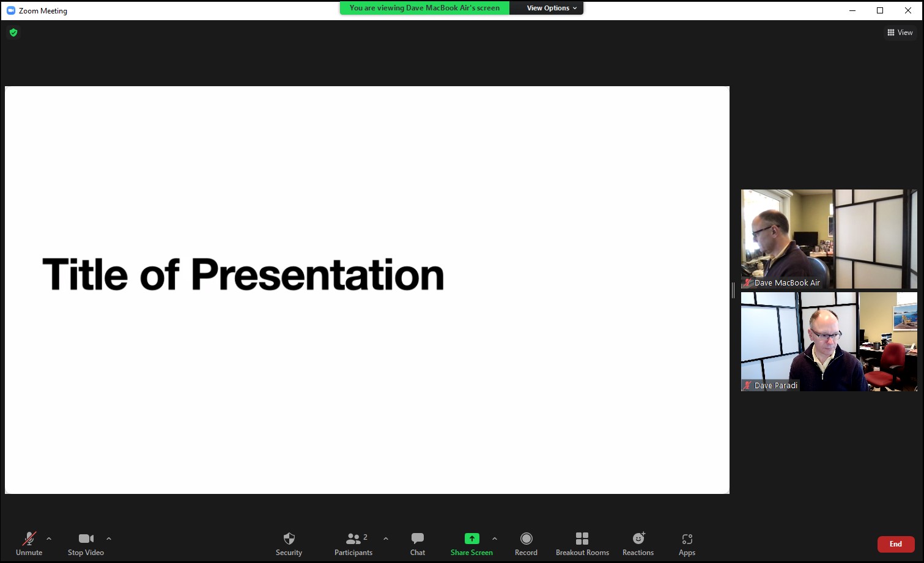Click the muted mic indicator on Dave Paradi's video

(x=747, y=385)
